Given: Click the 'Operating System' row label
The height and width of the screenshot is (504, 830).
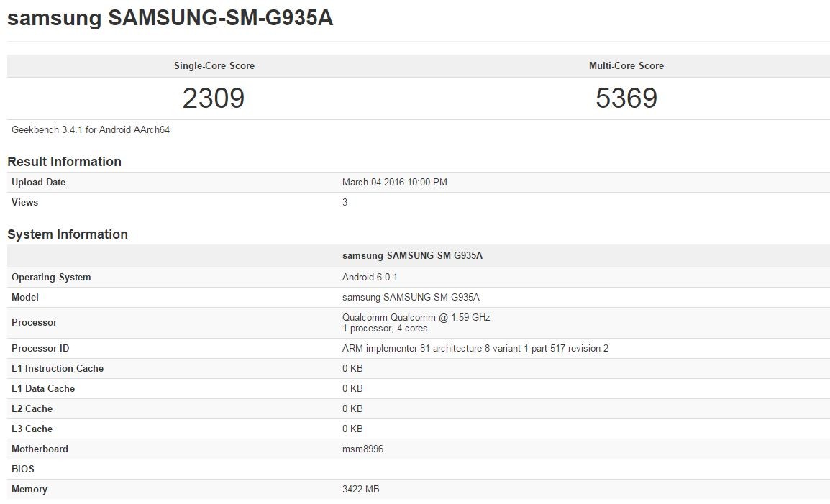Looking at the screenshot, I should (51, 277).
